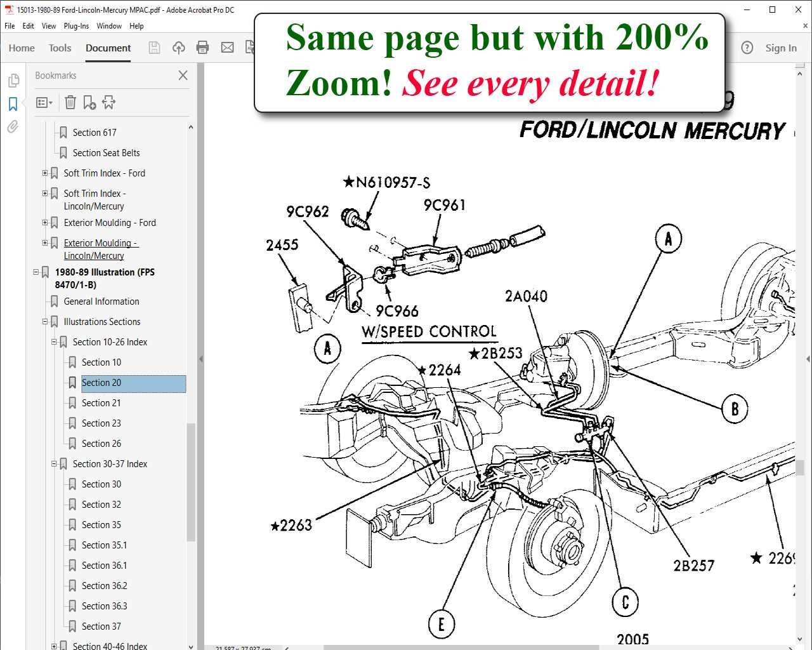The height and width of the screenshot is (650, 812).
Task: Select the Section Seat Belts bookmark
Action: [106, 152]
